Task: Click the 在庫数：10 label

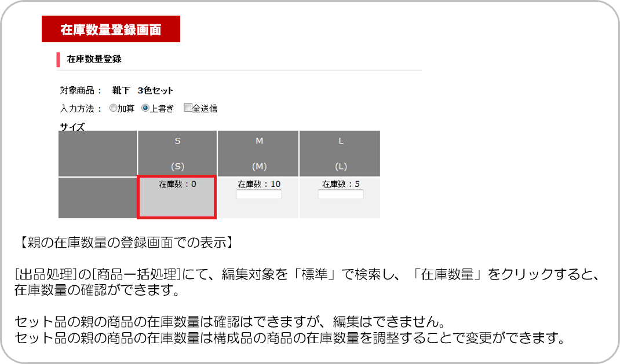Action: 259,184
